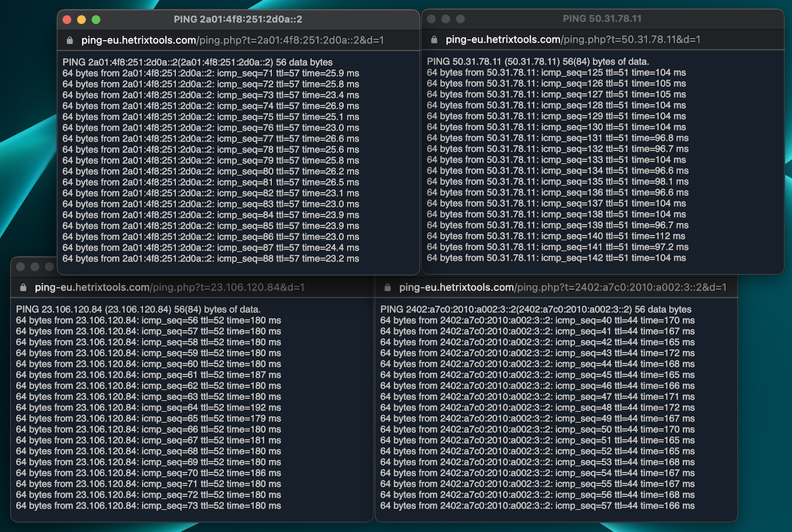
Task: Click the lock icon beside the 2402:a7c0:2010:a002:3::2 URL
Action: pyautogui.click(x=388, y=287)
